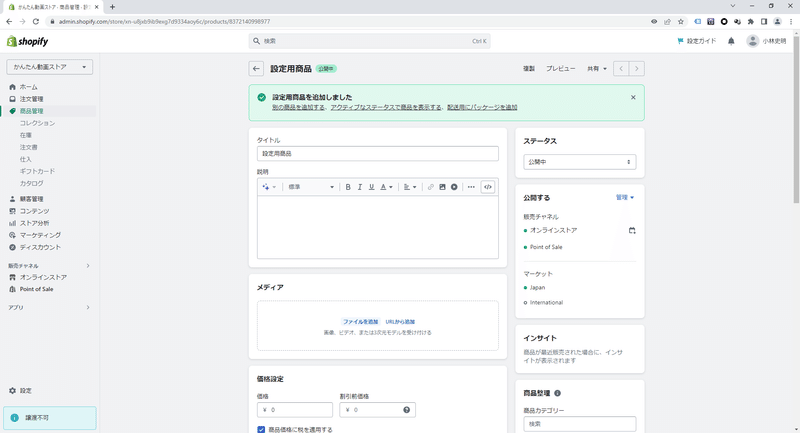Click アクティブなステータスで商品を表示する link

click(x=386, y=108)
